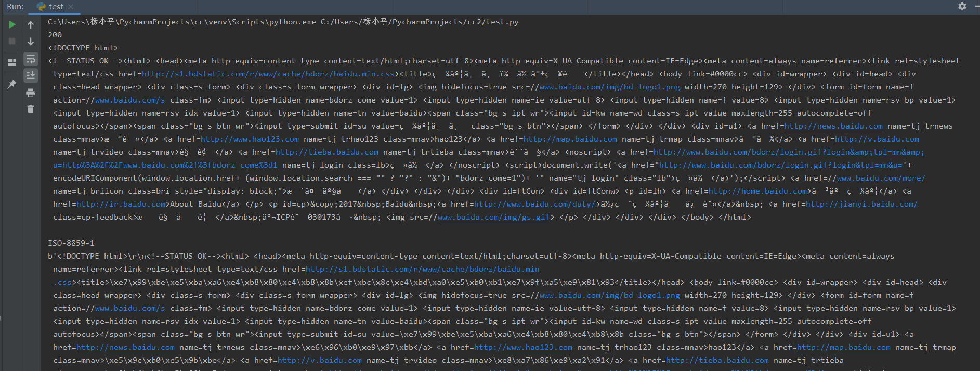
Task: Click the short .css link fragment before <title>
Action: [x=62, y=282]
